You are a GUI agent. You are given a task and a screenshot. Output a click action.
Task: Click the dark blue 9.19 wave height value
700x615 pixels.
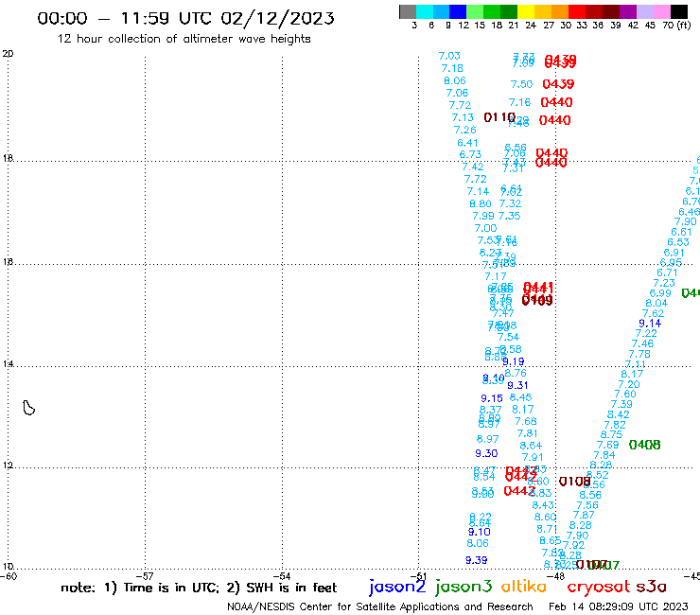click(513, 361)
